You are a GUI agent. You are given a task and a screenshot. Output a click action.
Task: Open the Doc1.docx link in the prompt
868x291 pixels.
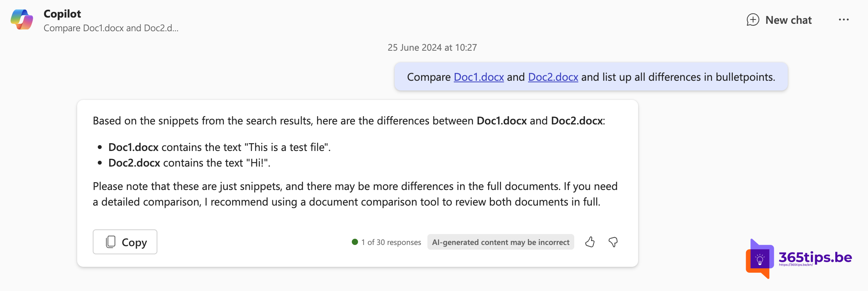(479, 77)
